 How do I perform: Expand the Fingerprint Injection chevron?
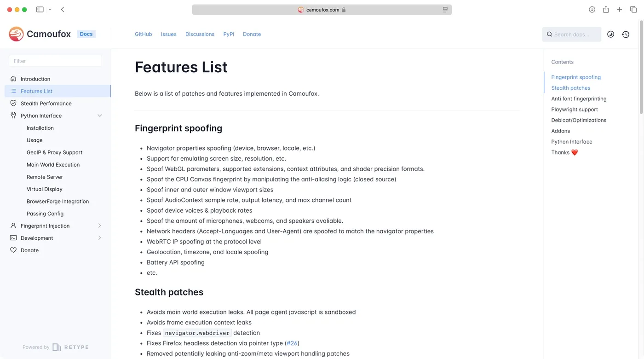point(100,226)
